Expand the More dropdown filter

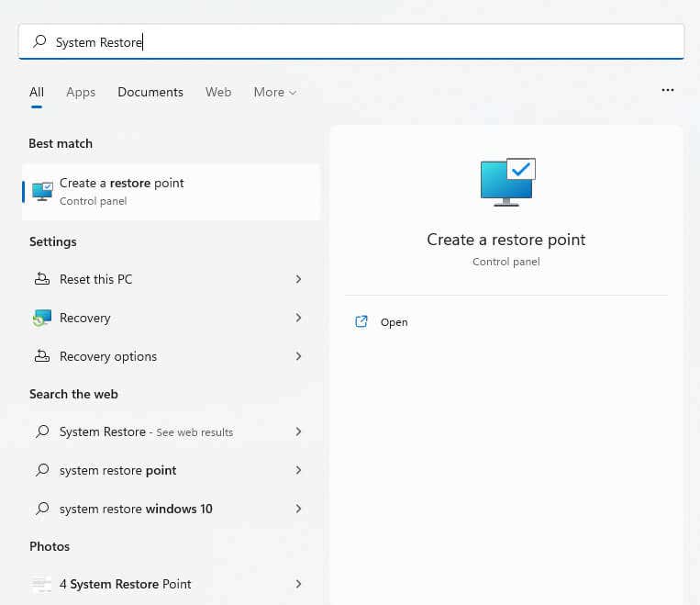[275, 92]
